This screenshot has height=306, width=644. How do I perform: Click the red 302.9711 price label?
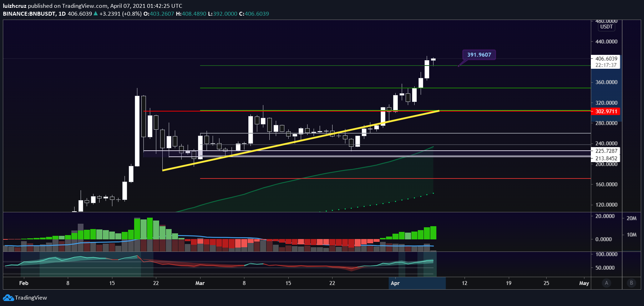point(605,111)
